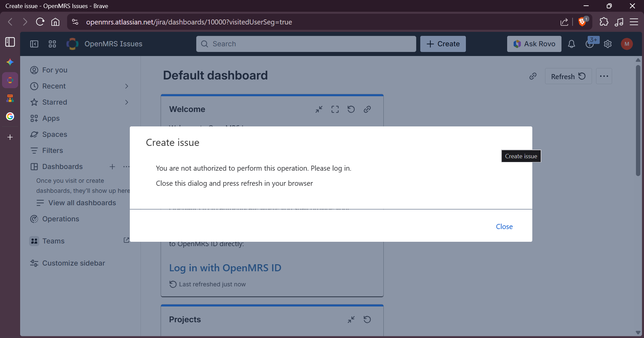The height and width of the screenshot is (338, 644).
Task: Minimize the Welcome gadget
Action: (x=319, y=109)
